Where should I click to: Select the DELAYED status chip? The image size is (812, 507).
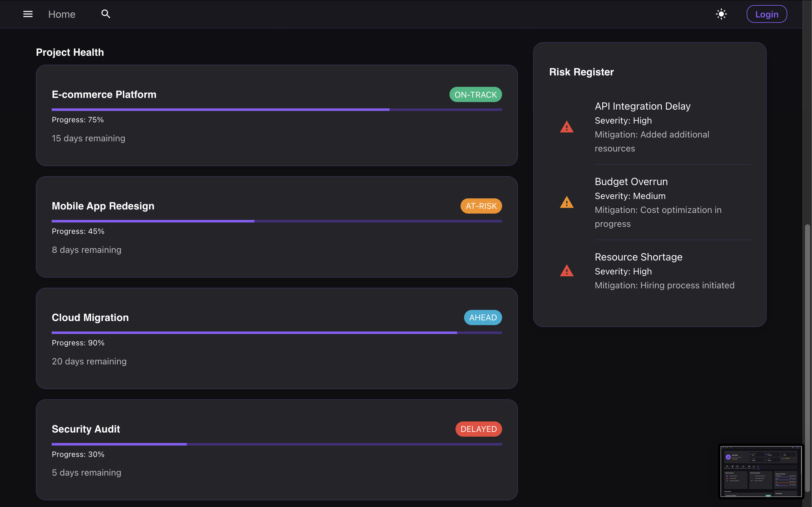click(x=478, y=429)
